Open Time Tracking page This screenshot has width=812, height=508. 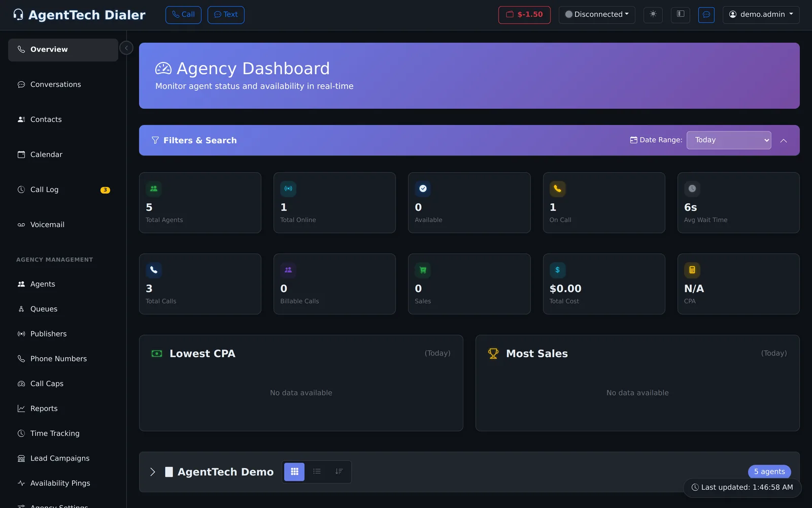click(63, 433)
